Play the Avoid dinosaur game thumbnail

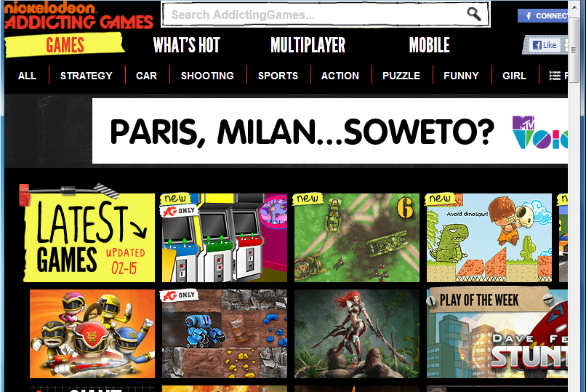(x=489, y=238)
